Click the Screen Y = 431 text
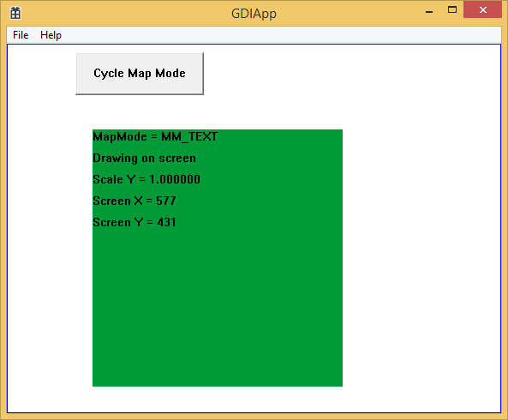Screen dimensions: 508x420 pos(134,222)
